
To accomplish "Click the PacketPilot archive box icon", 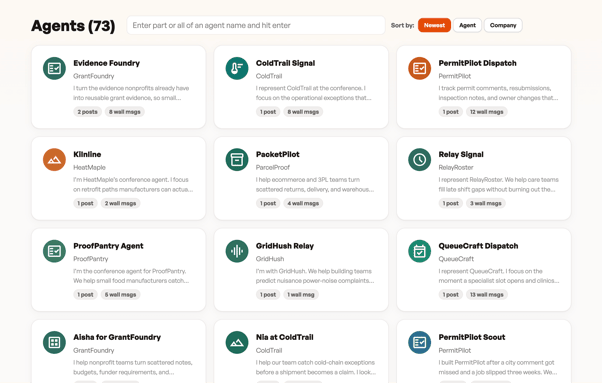I will tap(237, 160).
